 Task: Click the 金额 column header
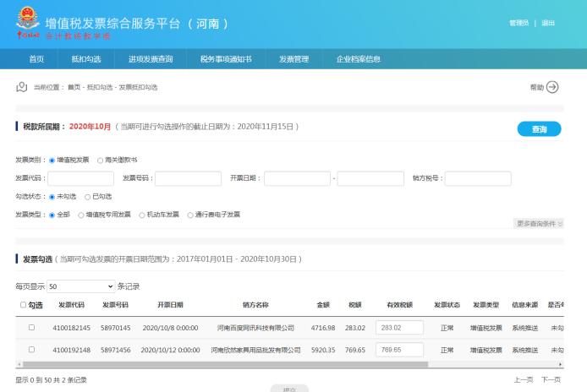[323, 305]
